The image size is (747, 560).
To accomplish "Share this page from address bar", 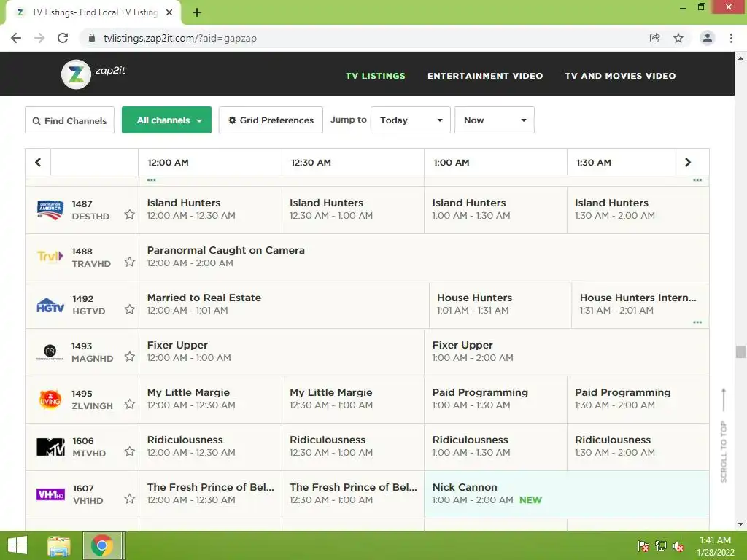I will pos(655,38).
